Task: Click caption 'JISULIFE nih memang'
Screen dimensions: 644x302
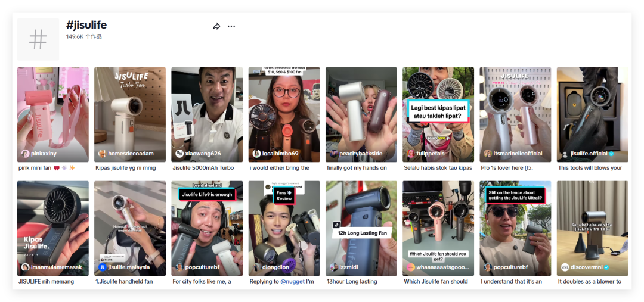Action: pos(46,282)
